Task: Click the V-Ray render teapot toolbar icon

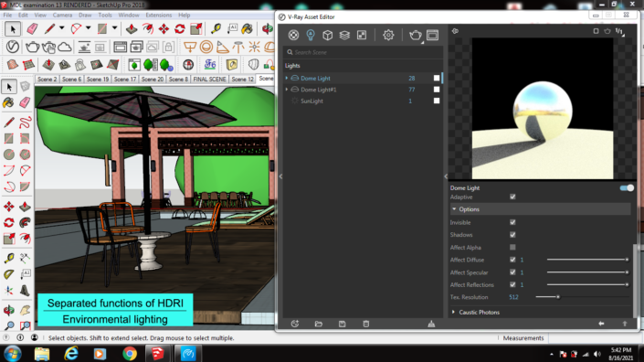Action: [x=32, y=47]
